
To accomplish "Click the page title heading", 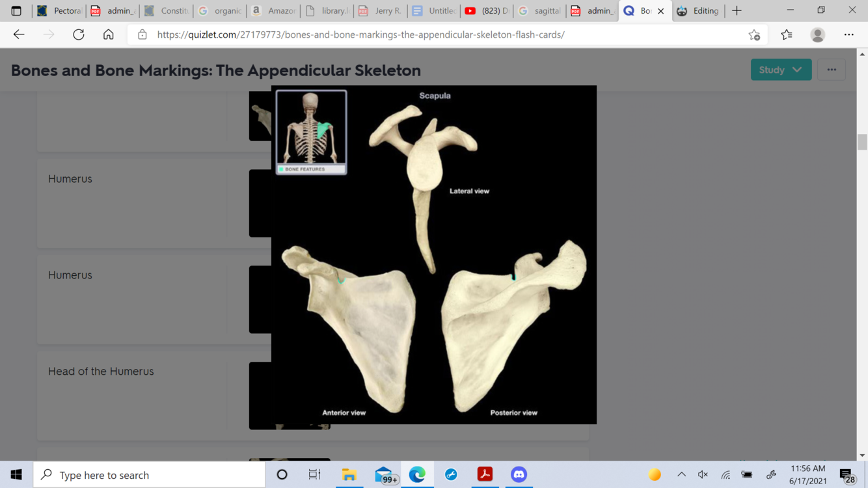I will (x=216, y=70).
